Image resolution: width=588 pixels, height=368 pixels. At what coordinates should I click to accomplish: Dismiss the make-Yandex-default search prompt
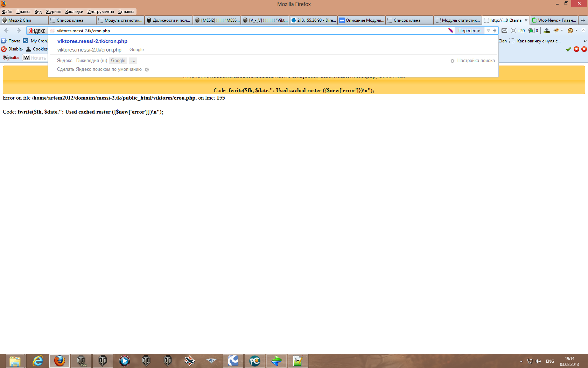(x=147, y=69)
